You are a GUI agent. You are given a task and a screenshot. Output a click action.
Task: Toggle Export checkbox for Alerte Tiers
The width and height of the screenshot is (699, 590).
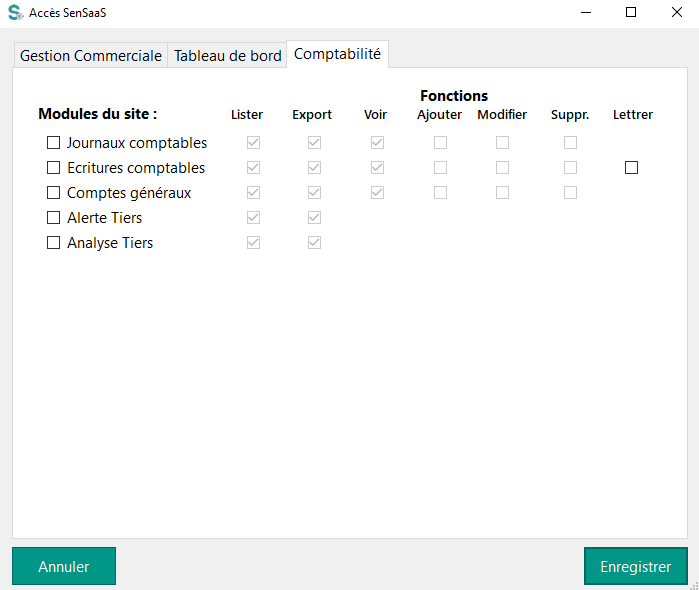pos(314,218)
